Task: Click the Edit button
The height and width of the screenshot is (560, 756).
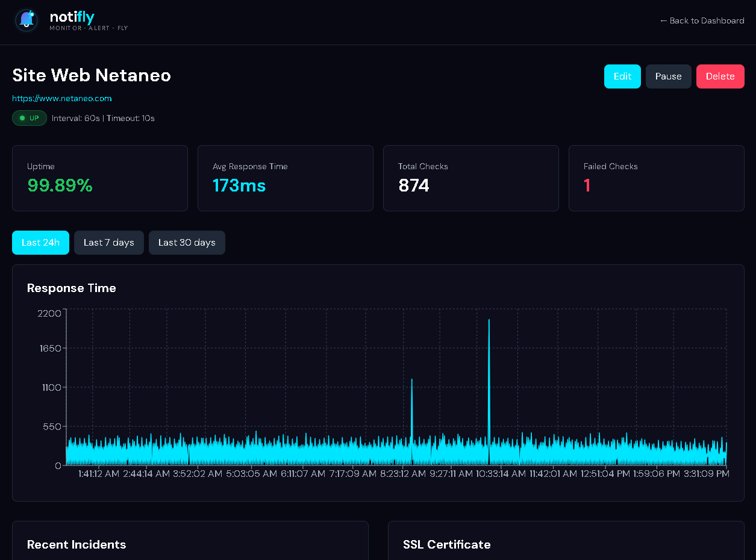Action: click(x=622, y=76)
